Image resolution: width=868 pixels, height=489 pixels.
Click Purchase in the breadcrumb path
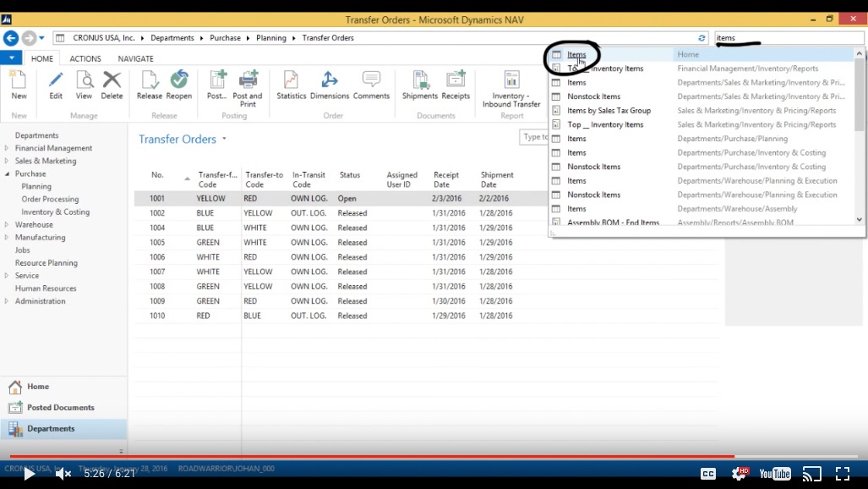(x=225, y=38)
